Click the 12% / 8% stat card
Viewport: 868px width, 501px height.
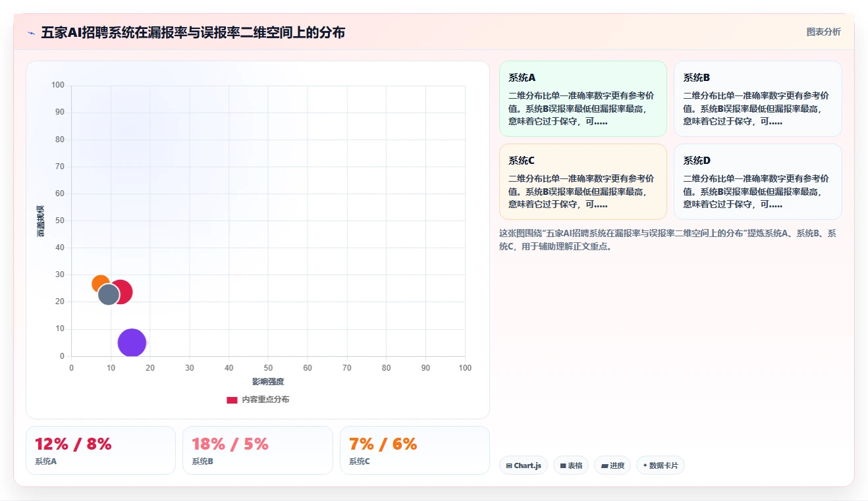pyautogui.click(x=101, y=450)
